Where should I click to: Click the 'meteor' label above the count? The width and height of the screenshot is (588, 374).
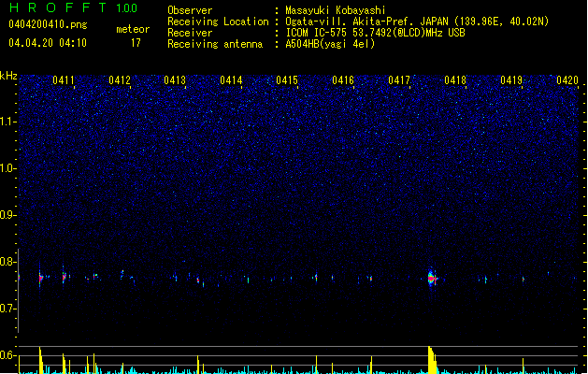coord(133,29)
